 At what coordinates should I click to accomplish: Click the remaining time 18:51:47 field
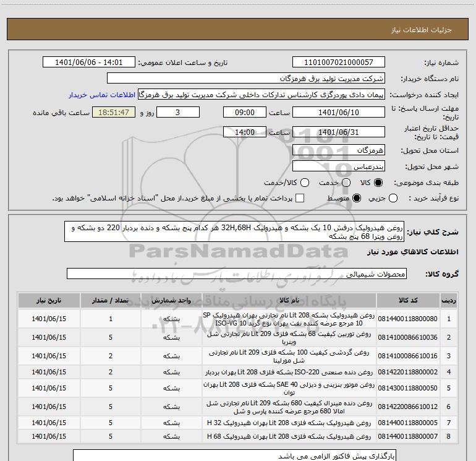(x=114, y=113)
